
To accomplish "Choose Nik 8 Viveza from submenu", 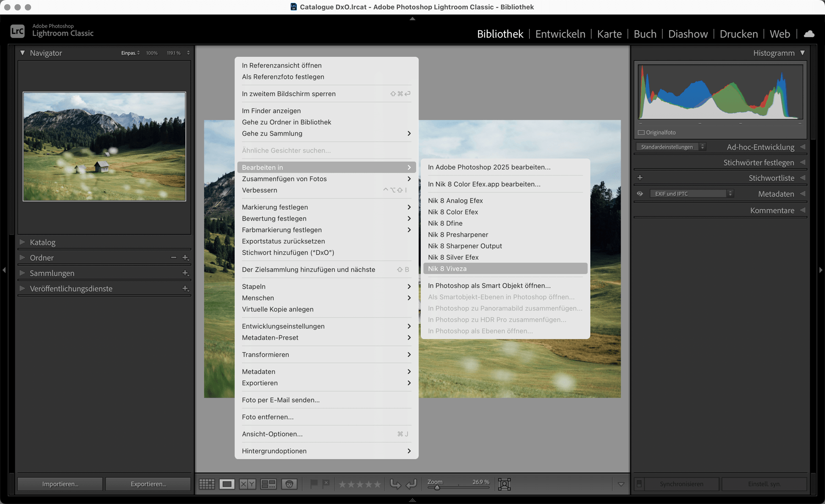I will [505, 269].
